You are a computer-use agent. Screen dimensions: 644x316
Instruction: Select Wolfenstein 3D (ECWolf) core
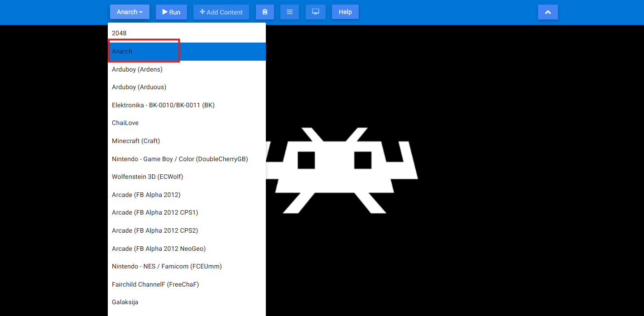(x=147, y=177)
